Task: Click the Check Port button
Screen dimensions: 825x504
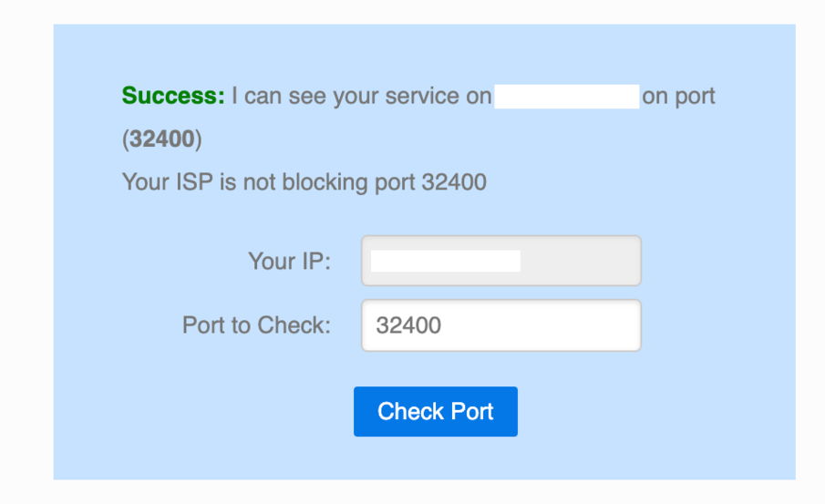Action: click(x=435, y=412)
